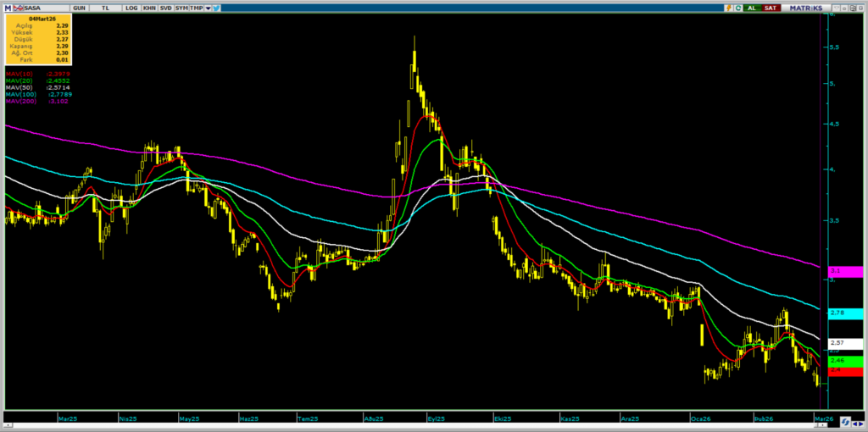Open the TL currency selector
The width and height of the screenshot is (868, 432).
tap(107, 7)
